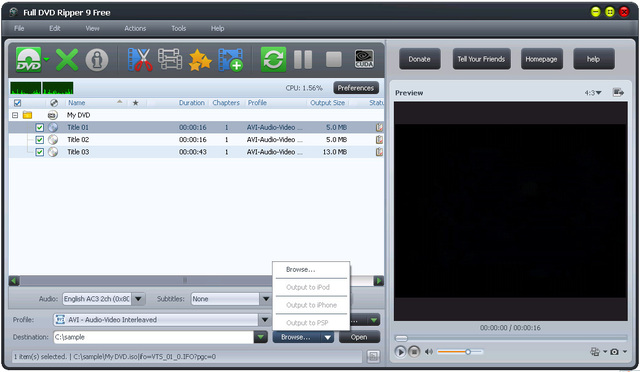Uncheck Title 03 checkbox
This screenshot has height=372, width=640.
pyautogui.click(x=40, y=152)
